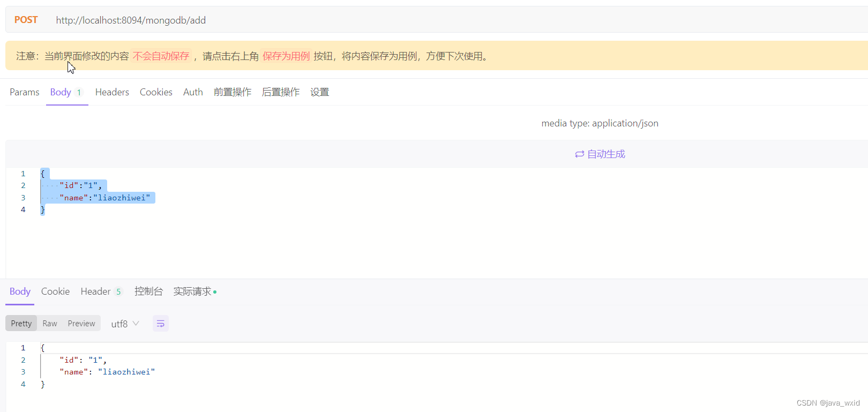Switch to the Preview view
Viewport: 868px width, 412px height.
point(81,324)
